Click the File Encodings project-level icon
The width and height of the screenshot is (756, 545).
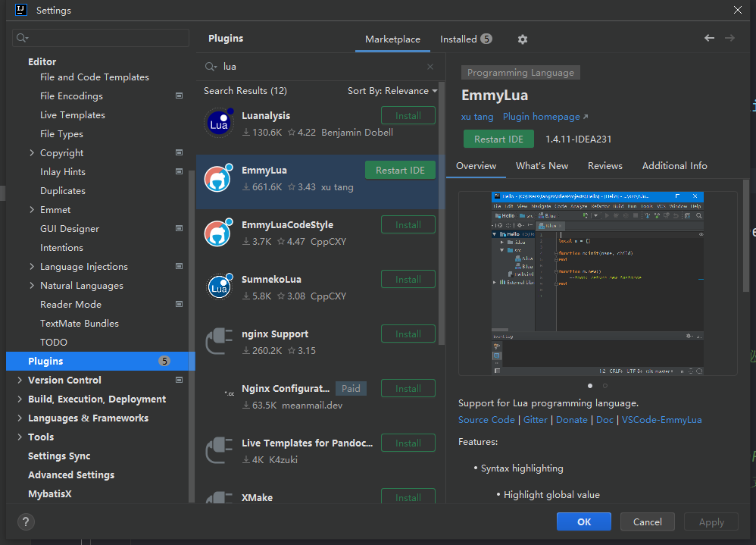point(179,96)
